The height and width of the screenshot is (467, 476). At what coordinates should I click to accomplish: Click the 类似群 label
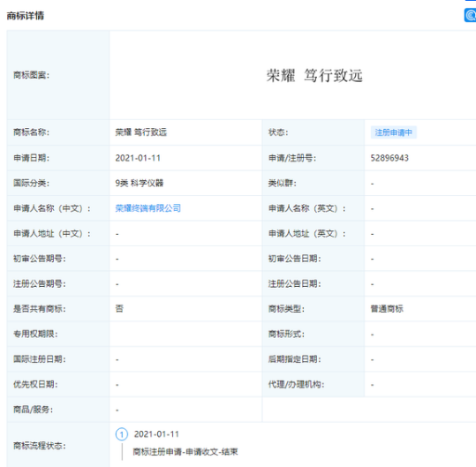[283, 183]
